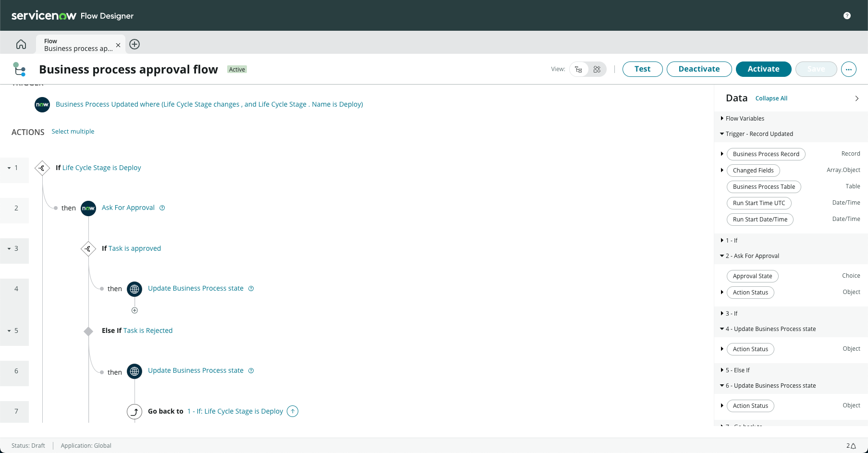
Task: Select Business Process Table data pill
Action: coord(764,187)
